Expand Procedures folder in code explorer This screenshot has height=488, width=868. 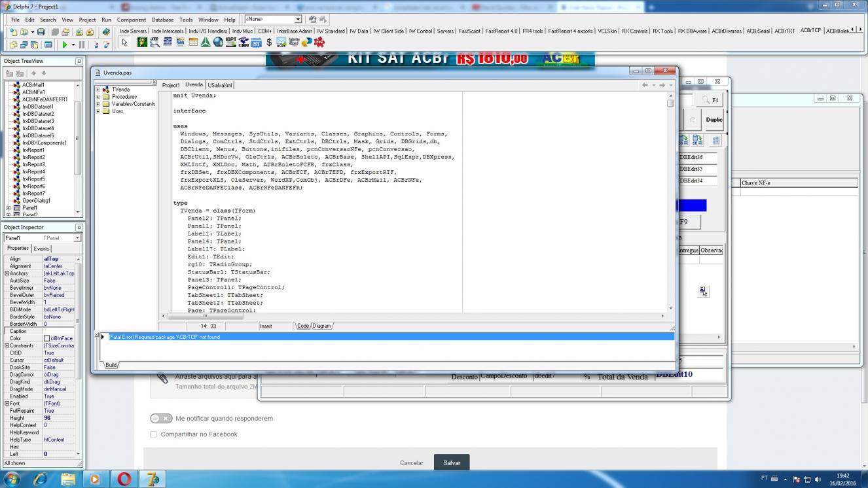[98, 96]
